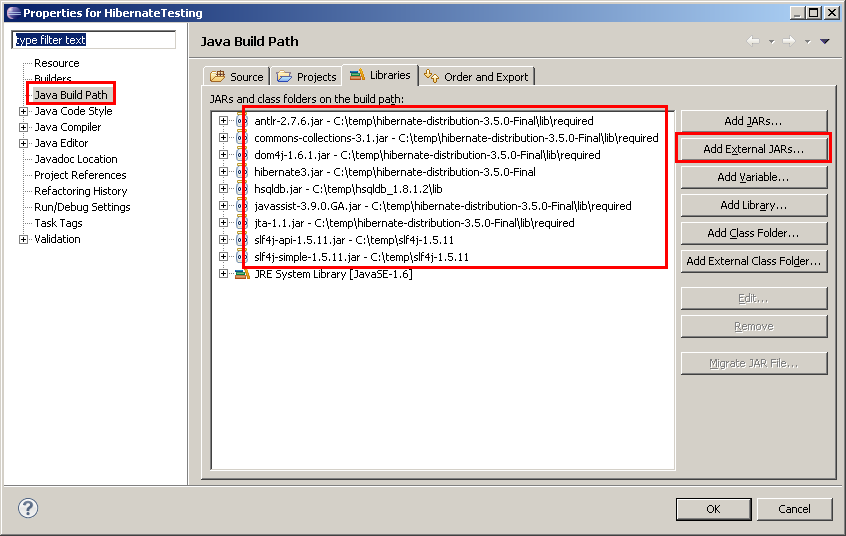The height and width of the screenshot is (536, 846).
Task: Select the slf4j-api-1.5.11.jar row text
Action: coord(354,240)
